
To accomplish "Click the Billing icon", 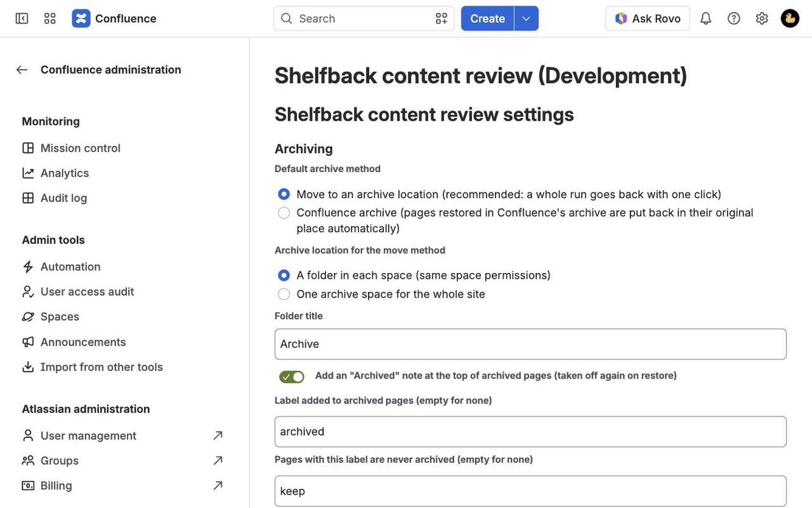I will [28, 486].
